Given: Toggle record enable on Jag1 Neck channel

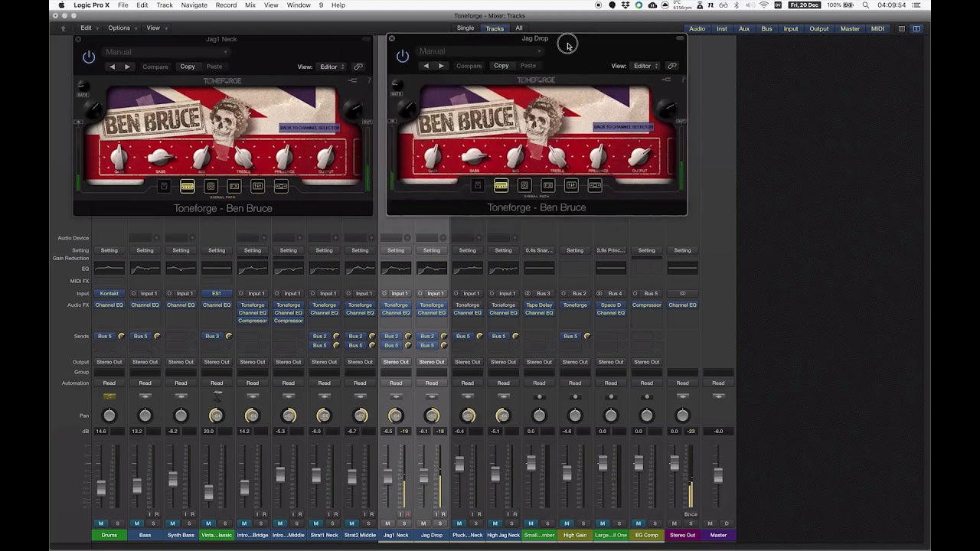Looking at the screenshot, I should 407,514.
